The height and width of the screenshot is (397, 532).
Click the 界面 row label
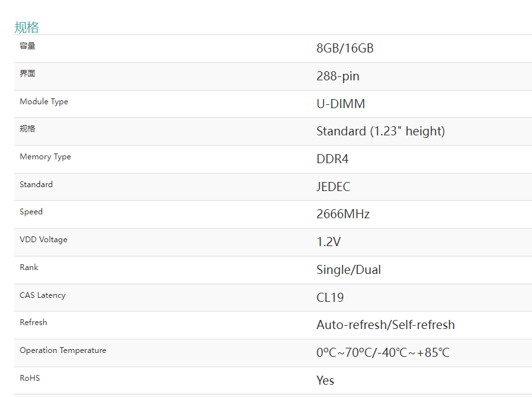click(x=27, y=74)
